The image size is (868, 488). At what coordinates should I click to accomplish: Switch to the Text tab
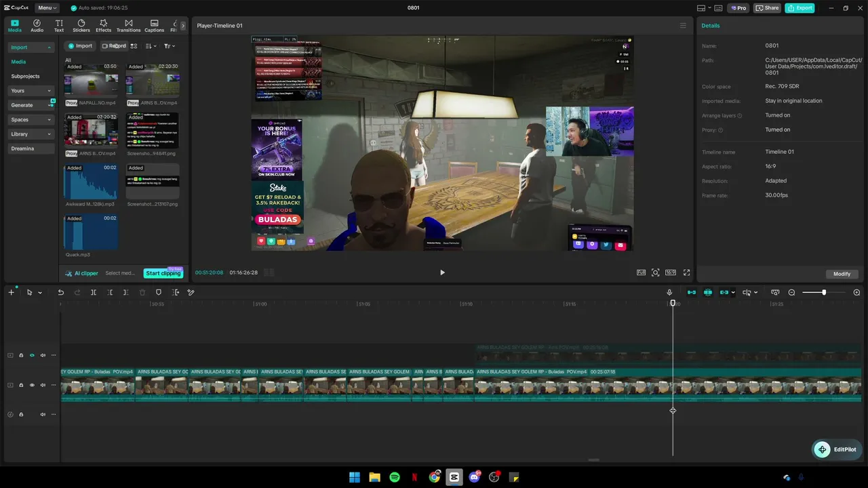coord(59,26)
